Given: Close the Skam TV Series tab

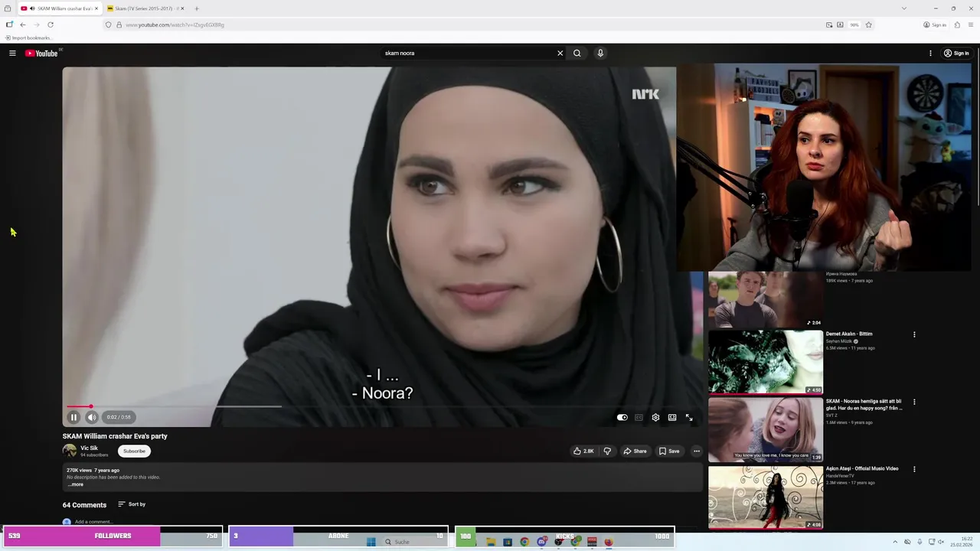Looking at the screenshot, I should coord(182,8).
